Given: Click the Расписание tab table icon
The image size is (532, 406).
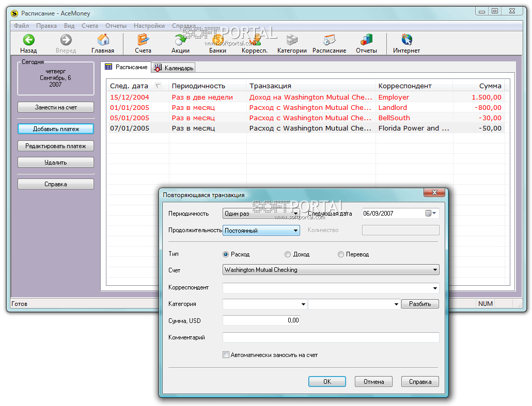Looking at the screenshot, I should click(108, 67).
